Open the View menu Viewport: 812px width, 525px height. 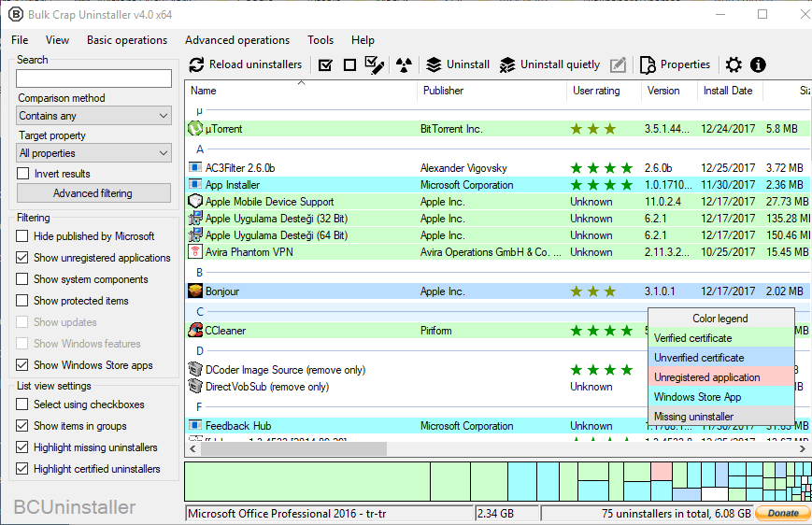(x=57, y=40)
